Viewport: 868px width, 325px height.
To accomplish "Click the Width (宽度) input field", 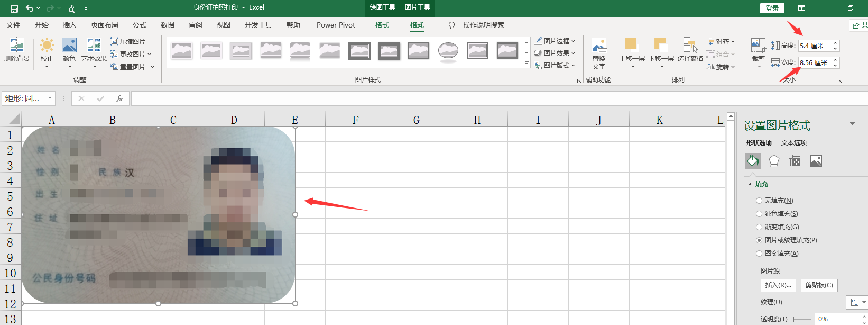I will coord(815,62).
